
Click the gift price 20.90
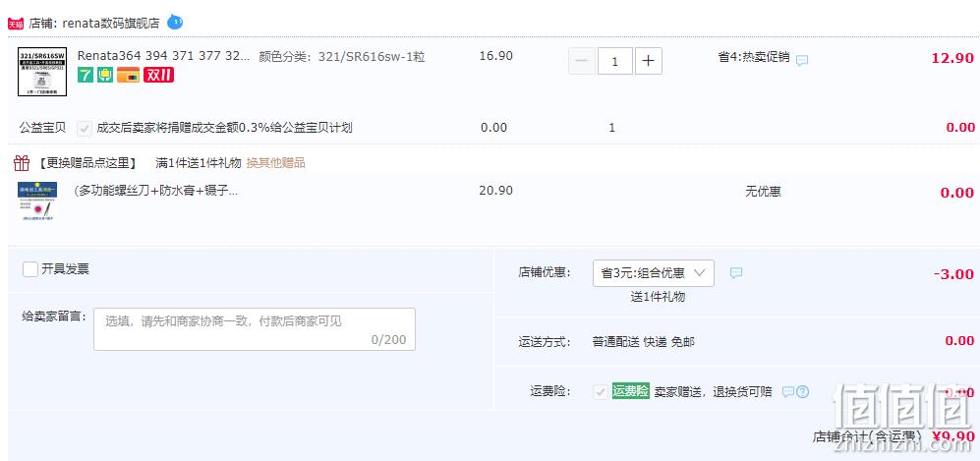[x=496, y=190]
